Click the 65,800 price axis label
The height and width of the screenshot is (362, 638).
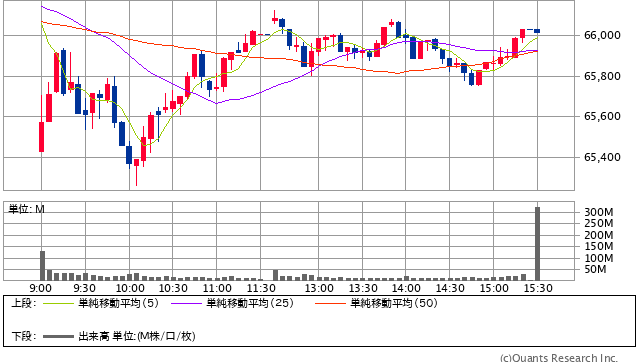[602, 76]
